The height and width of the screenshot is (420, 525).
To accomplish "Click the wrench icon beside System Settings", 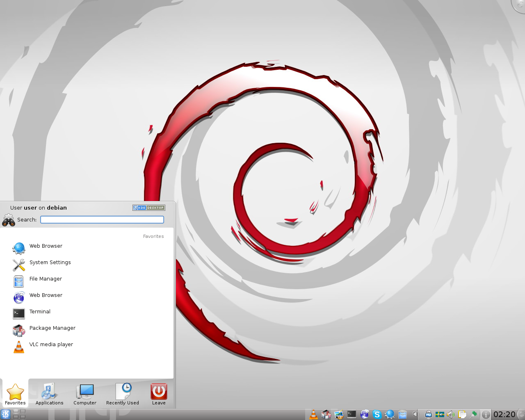I will [19, 265].
